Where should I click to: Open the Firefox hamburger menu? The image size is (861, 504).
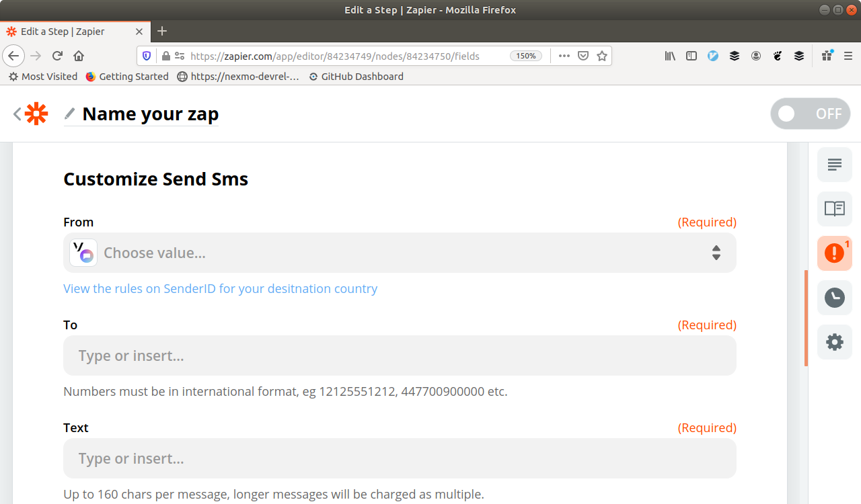tap(848, 56)
